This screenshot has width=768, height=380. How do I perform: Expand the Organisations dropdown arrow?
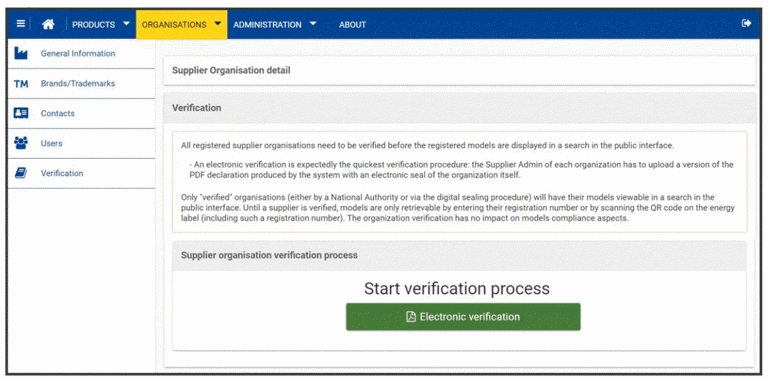tap(218, 24)
